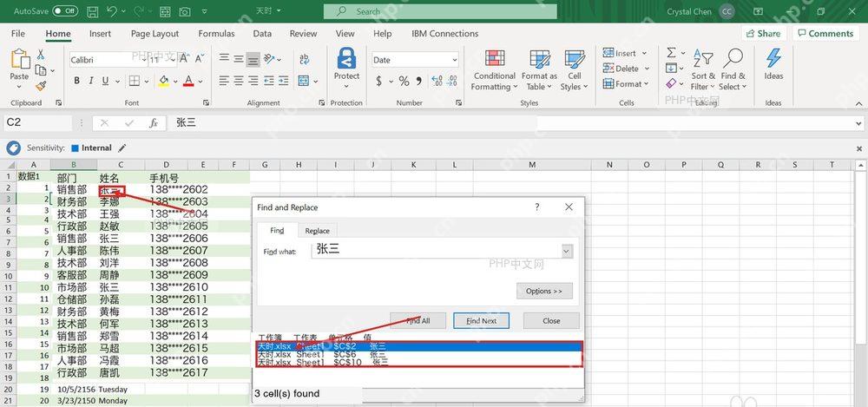Viewport: 868px width, 407px height.
Task: Click the Copy icon
Action: point(41,70)
